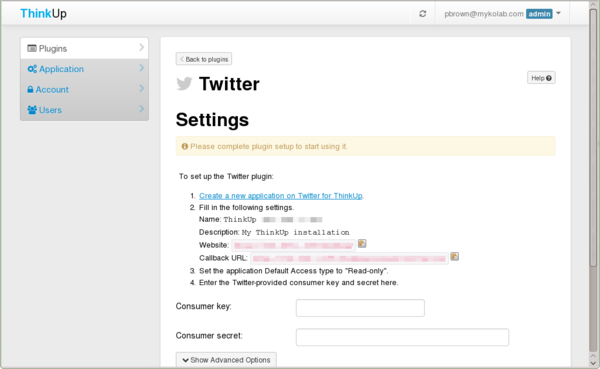
Task: Copy the Website URL with clipboard icon
Action: pos(362,243)
